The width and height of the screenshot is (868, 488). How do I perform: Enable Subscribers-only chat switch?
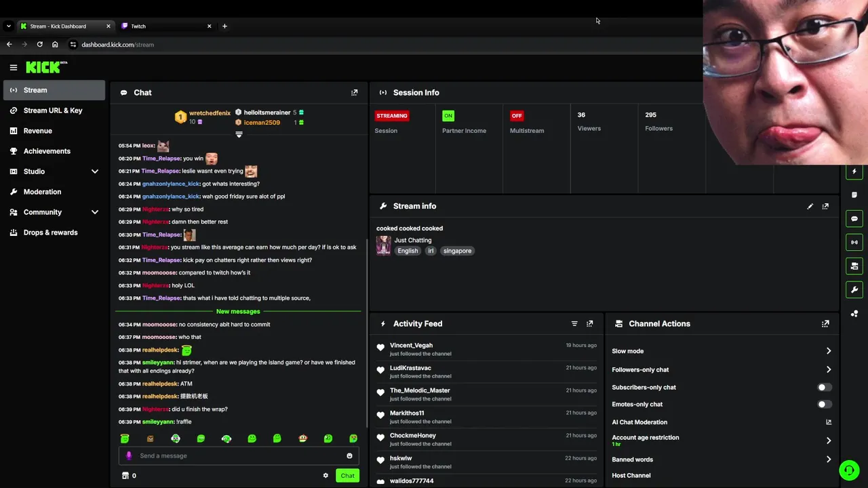click(x=824, y=388)
